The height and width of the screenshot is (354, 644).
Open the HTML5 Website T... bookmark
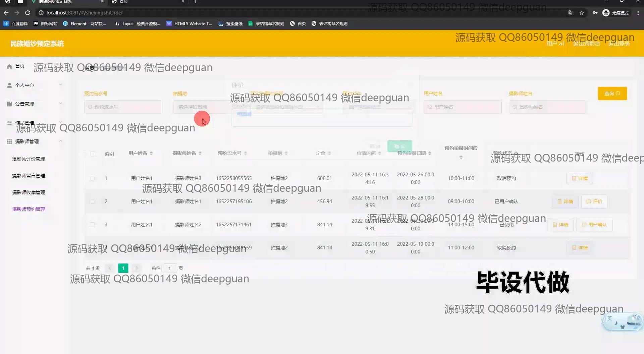[190, 23]
